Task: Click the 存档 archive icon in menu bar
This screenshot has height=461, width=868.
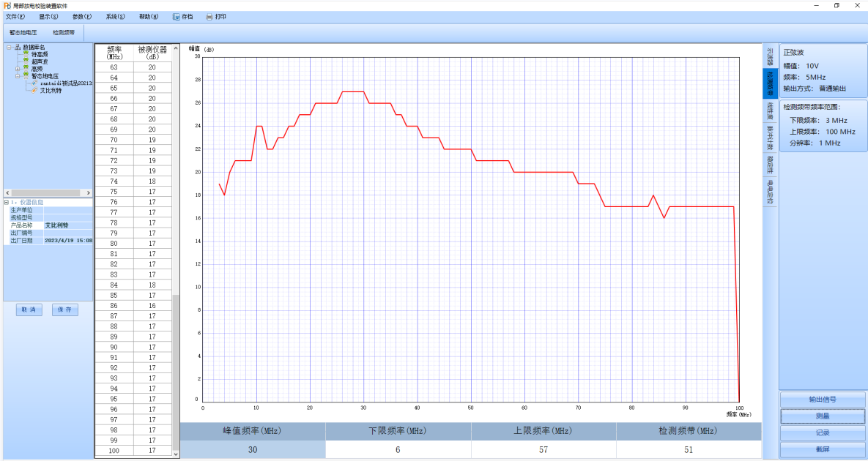Action: (x=177, y=16)
